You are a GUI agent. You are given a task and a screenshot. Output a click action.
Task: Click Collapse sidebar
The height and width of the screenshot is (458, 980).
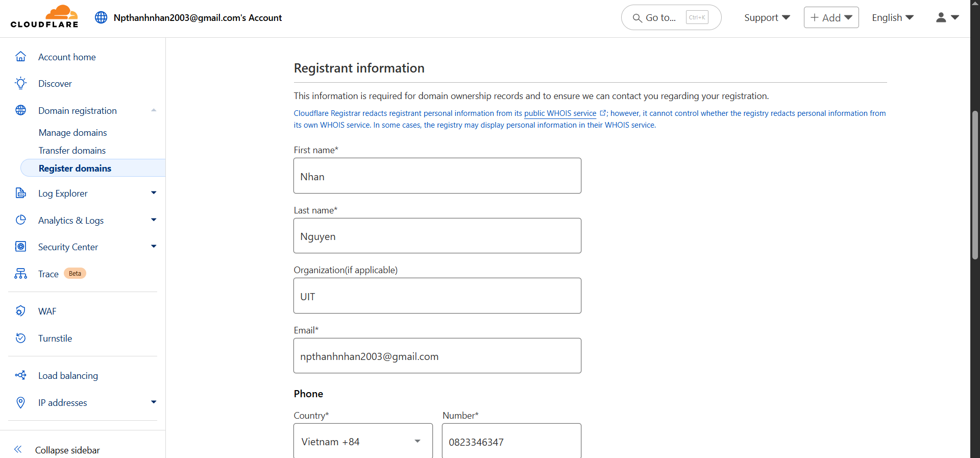pyautogui.click(x=67, y=450)
